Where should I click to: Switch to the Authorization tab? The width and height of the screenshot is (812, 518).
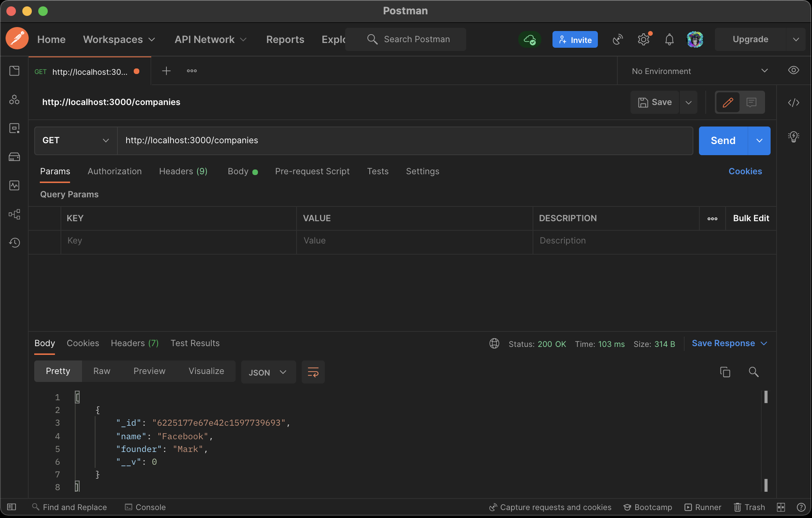114,171
